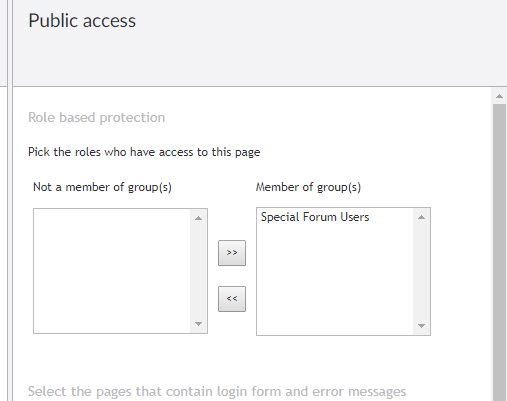
Task: Click the left vertical panel divider
Action: 10,200
